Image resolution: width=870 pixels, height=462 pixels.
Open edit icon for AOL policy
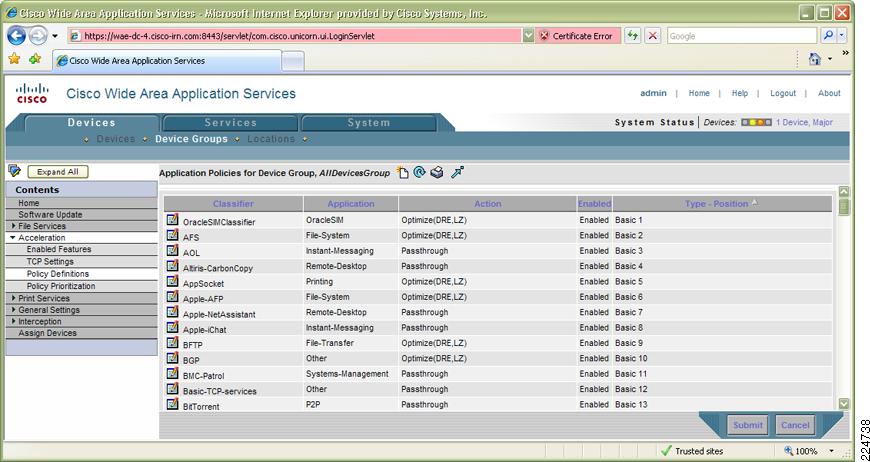pos(173,251)
